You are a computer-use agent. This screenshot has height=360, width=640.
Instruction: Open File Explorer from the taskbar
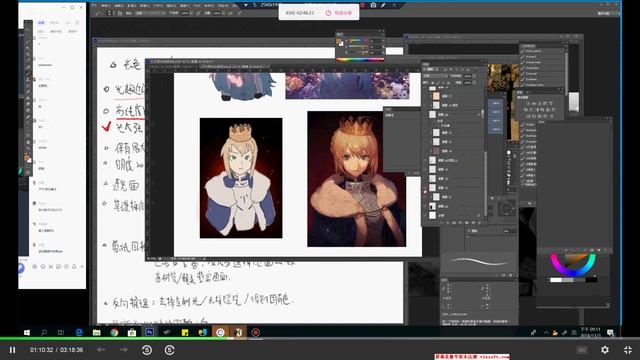97,333
